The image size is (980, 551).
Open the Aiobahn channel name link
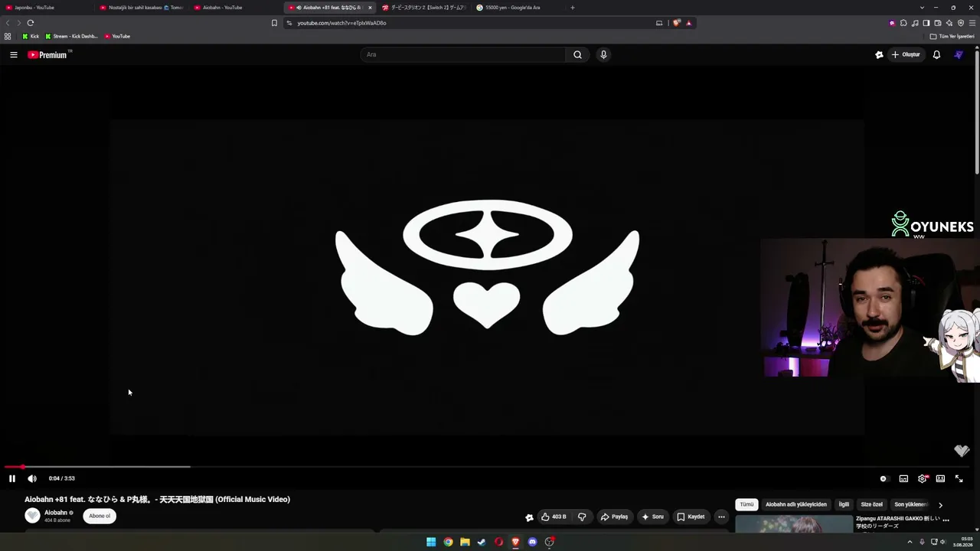point(56,513)
